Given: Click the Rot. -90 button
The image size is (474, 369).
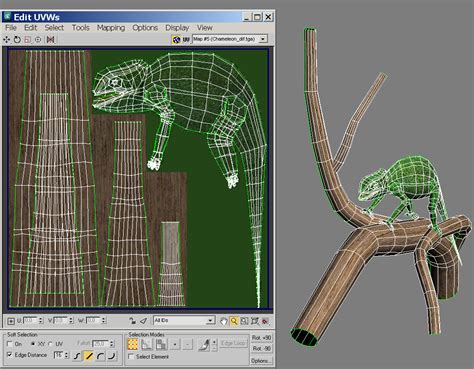Looking at the screenshot, I should click(261, 349).
